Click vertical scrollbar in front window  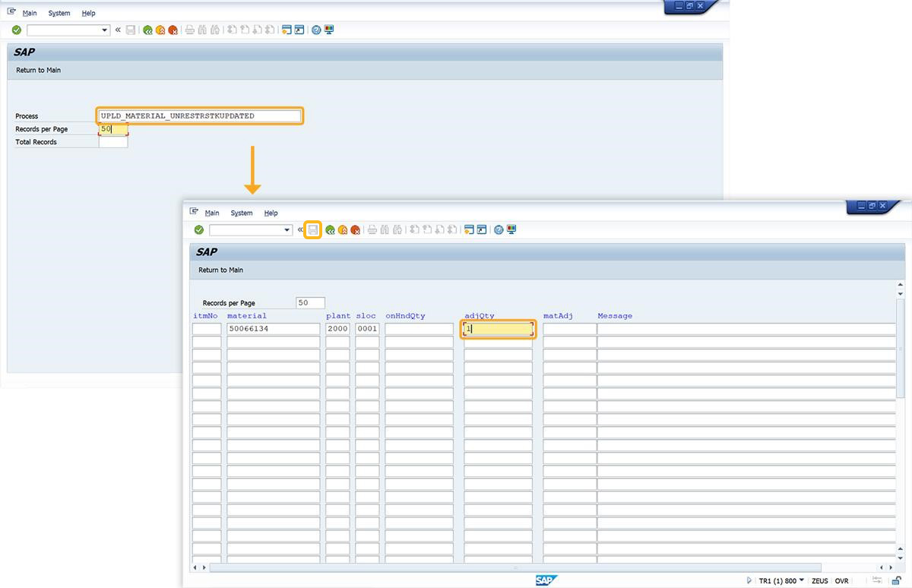pos(901,348)
